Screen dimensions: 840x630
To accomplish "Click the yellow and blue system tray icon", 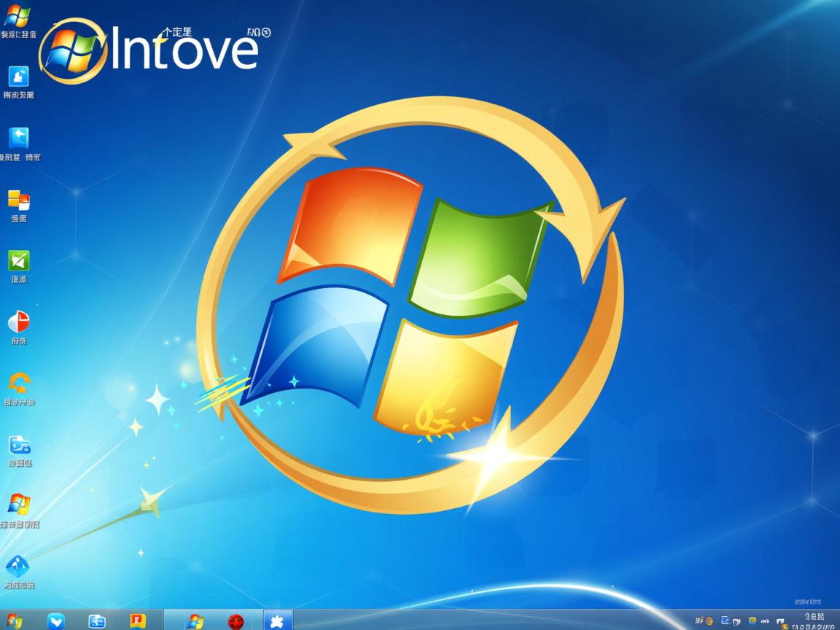I will tap(752, 621).
